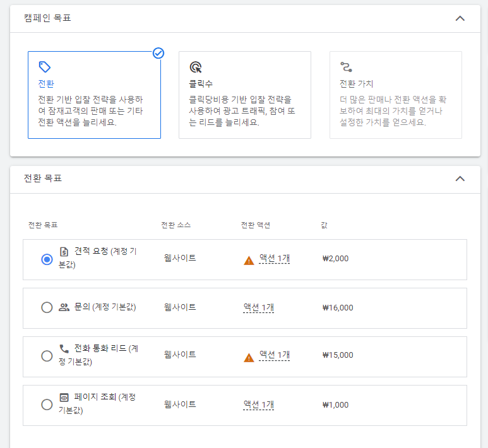Choose the 전환 가치 campaign goal card
This screenshot has height=448, width=488.
pyautogui.click(x=396, y=95)
